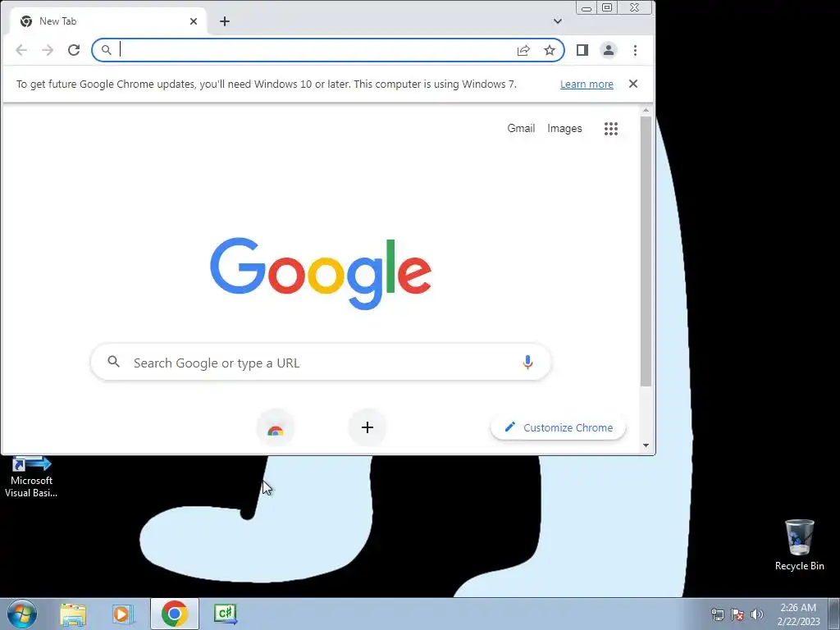Viewport: 840px width, 630px height.
Task: Click the scrollbar down arrow
Action: 646,445
